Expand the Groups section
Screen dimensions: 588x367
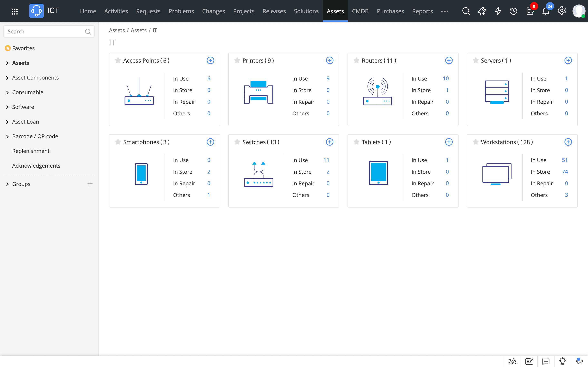(7, 184)
